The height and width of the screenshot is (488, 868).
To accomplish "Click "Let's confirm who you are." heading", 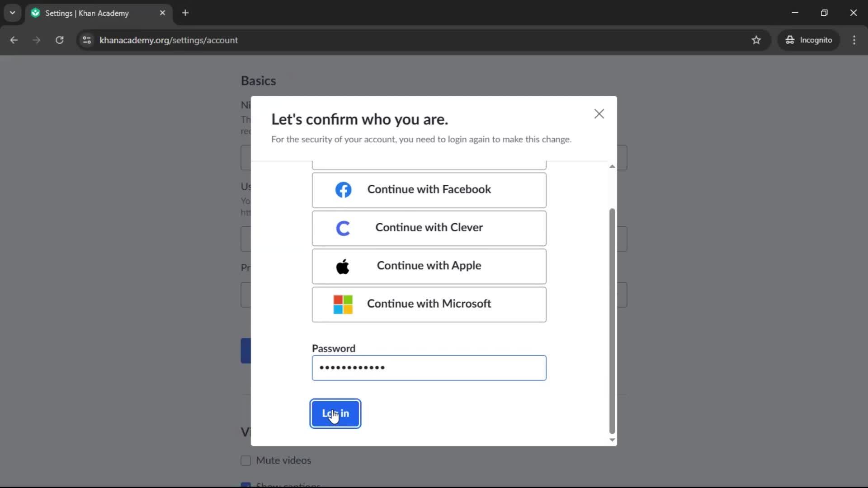I will [x=359, y=120].
